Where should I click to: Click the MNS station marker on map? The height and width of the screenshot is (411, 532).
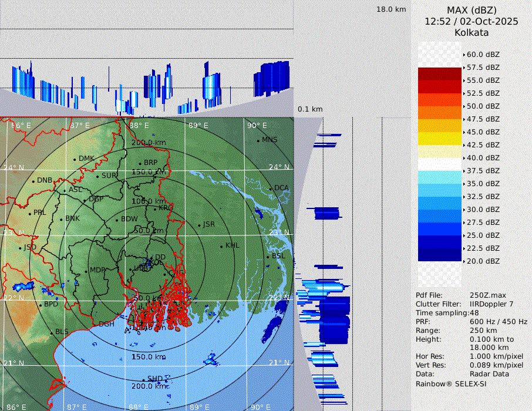(x=258, y=140)
